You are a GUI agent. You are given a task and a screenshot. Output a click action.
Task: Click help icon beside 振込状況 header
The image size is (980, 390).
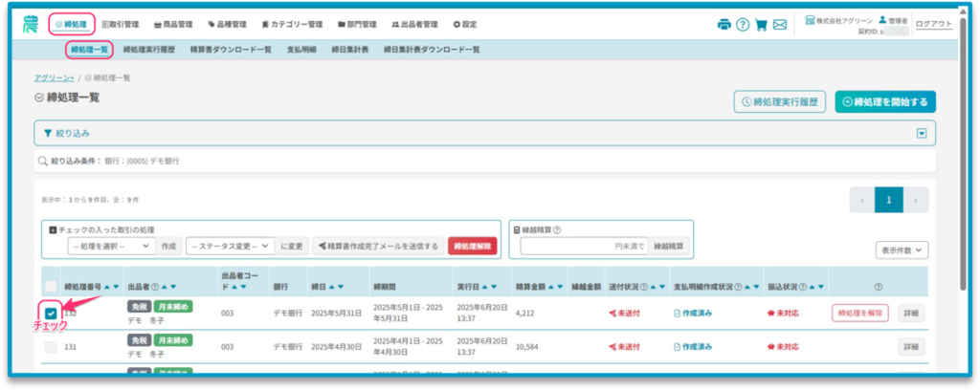pyautogui.click(x=803, y=287)
